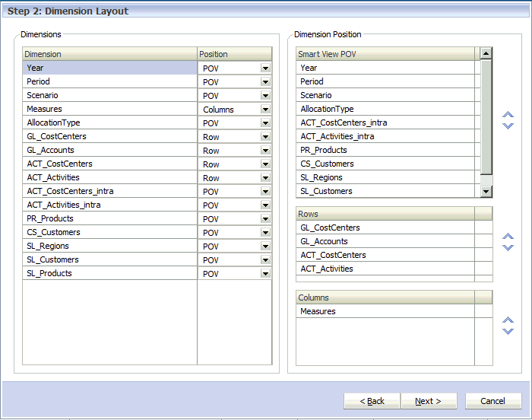
Task: Move selected Rows item down
Action: 508,247
